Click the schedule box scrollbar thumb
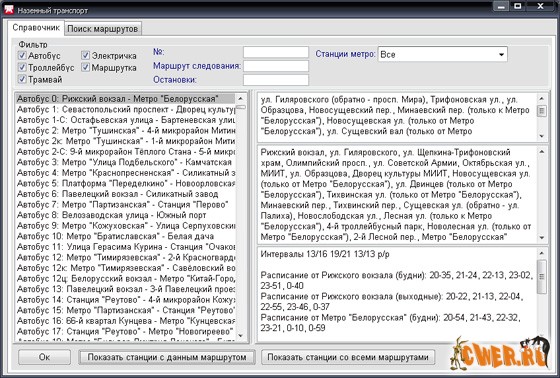The height and width of the screenshot is (378, 560). point(542,277)
